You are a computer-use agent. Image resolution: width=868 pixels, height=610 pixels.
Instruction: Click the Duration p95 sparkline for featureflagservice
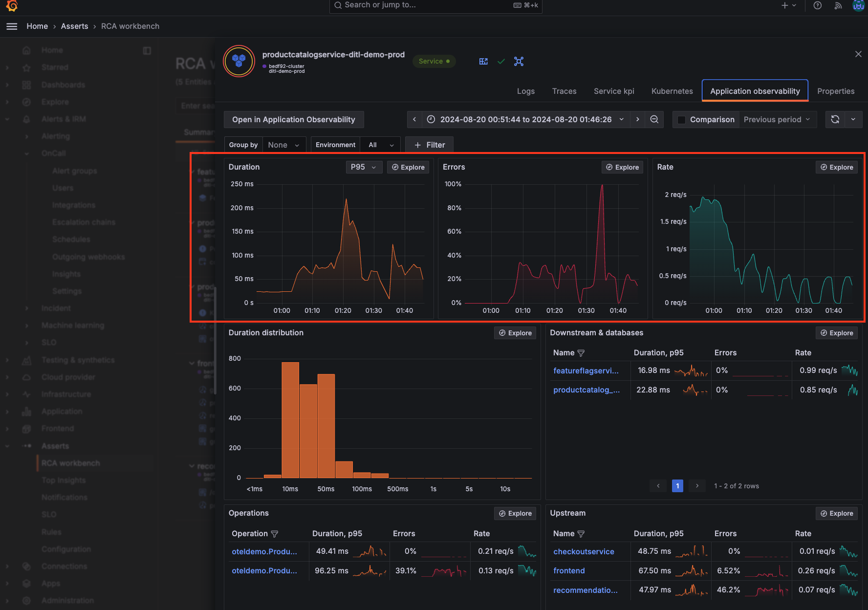pyautogui.click(x=691, y=370)
